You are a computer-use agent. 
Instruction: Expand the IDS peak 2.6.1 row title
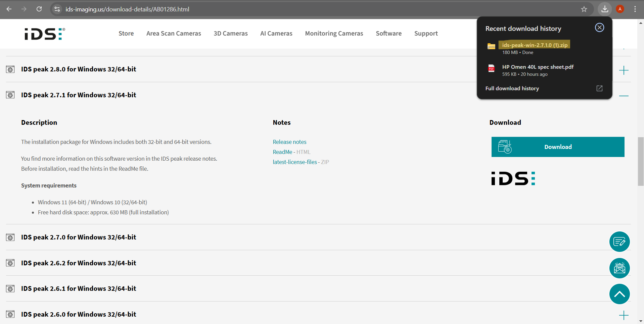79,288
